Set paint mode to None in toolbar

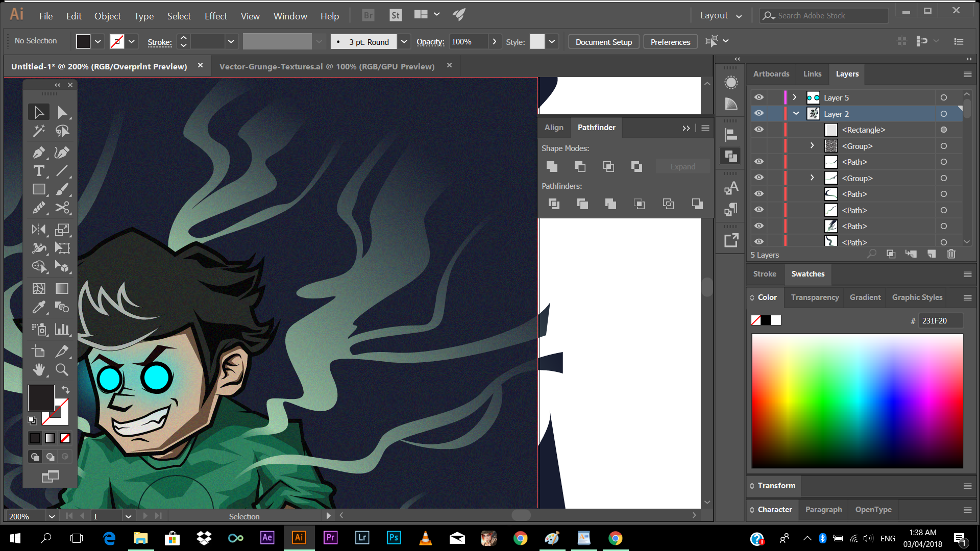(65, 438)
